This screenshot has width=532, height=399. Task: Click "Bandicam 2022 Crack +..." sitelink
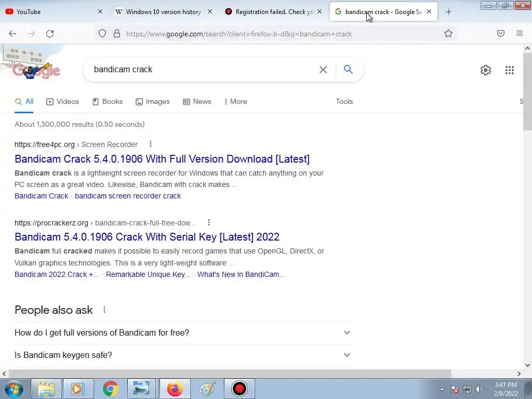(x=57, y=274)
